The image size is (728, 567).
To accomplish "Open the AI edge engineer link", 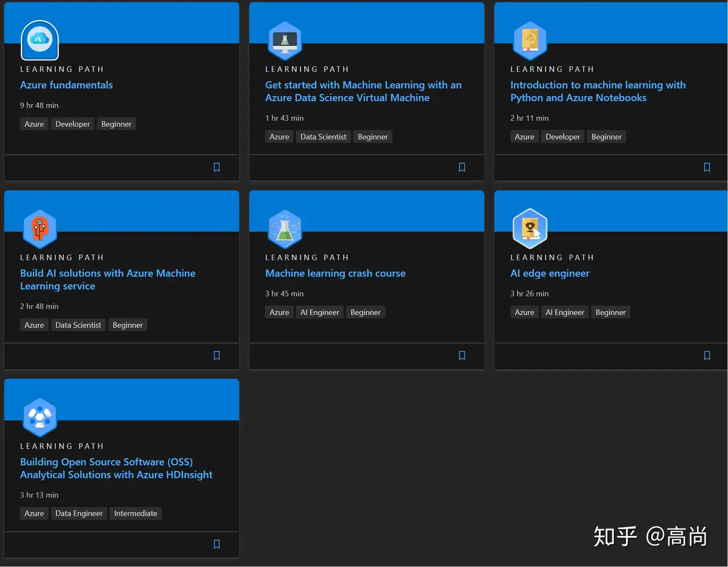I will click(x=550, y=273).
